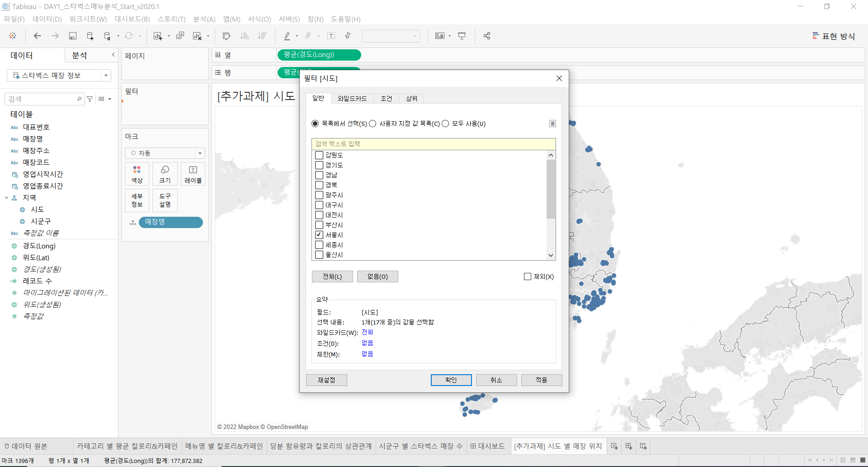Click the add new data source icon
868x467 pixels.
point(90,36)
